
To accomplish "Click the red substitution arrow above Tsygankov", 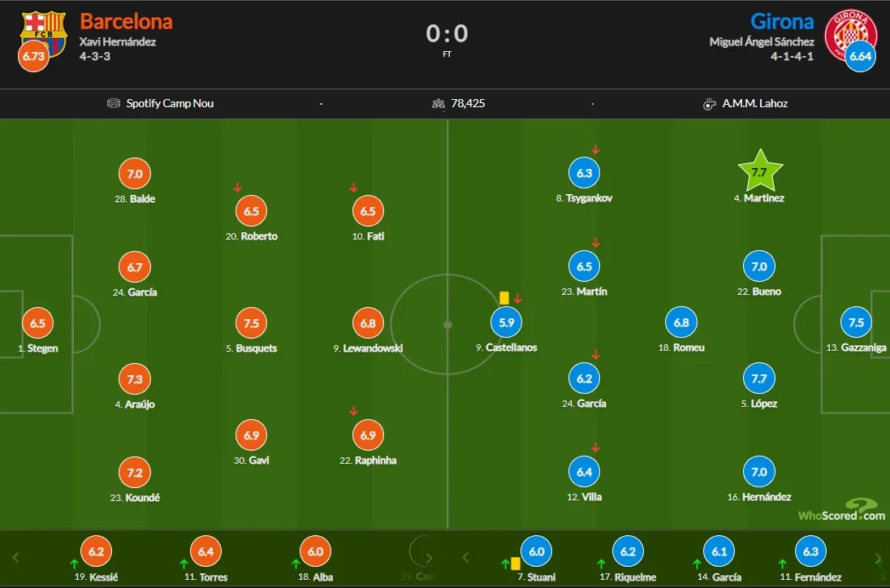I will (x=595, y=149).
